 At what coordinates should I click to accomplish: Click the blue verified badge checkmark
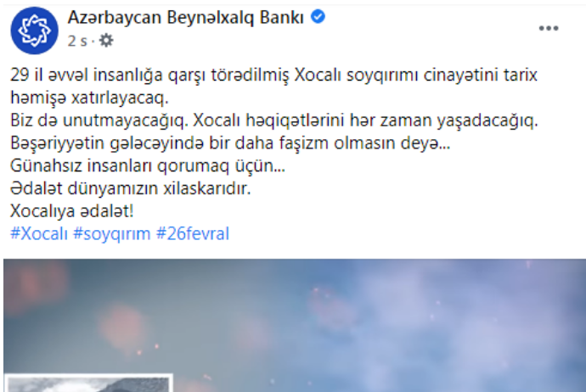[318, 17]
